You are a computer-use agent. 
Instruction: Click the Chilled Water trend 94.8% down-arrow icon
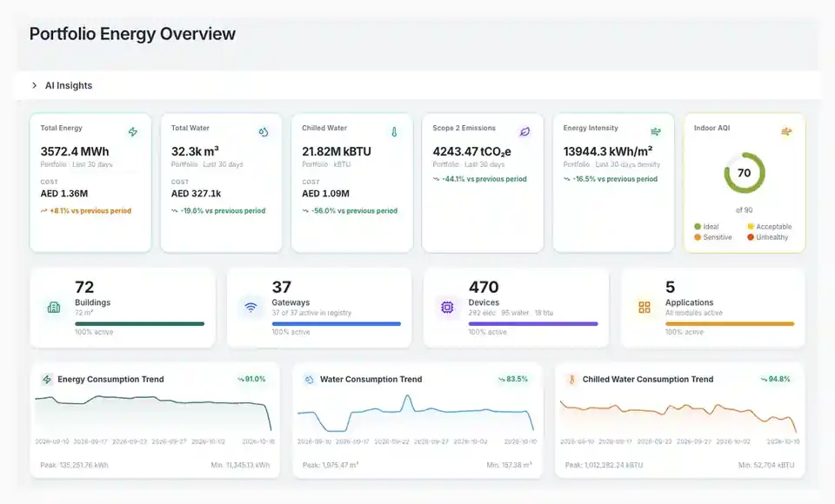coord(765,380)
